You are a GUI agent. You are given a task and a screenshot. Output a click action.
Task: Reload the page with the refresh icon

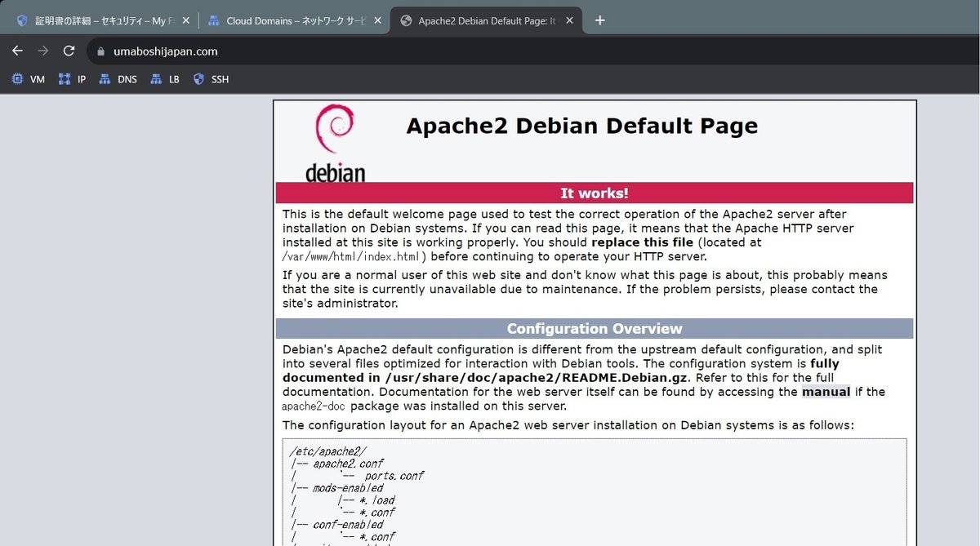coord(69,51)
